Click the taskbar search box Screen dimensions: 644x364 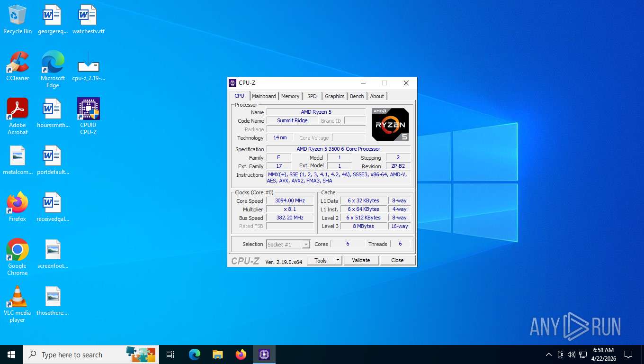pyautogui.click(x=91, y=355)
